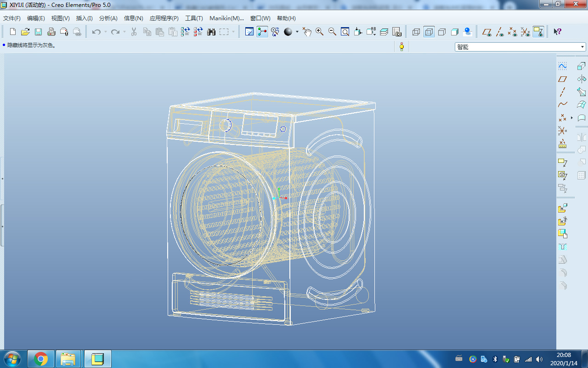Open the 帮助(H) menu
Image resolution: width=588 pixels, height=368 pixels.
286,18
